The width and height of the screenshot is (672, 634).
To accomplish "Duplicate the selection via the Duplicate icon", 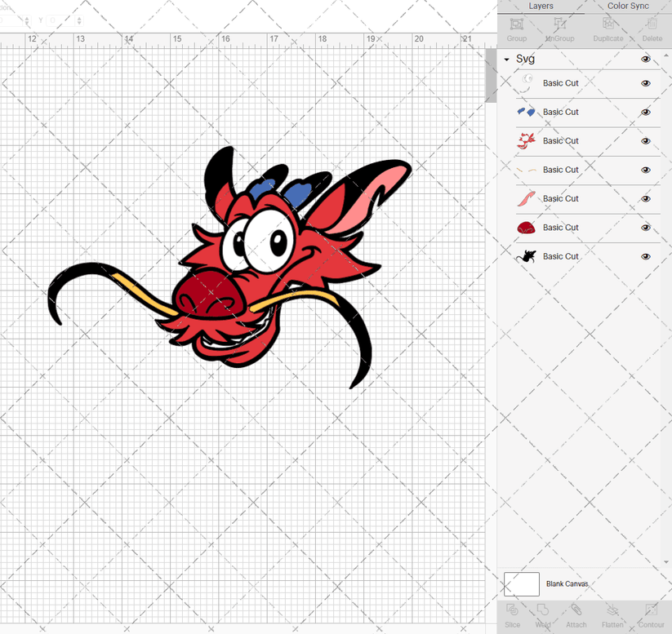I will (x=608, y=33).
